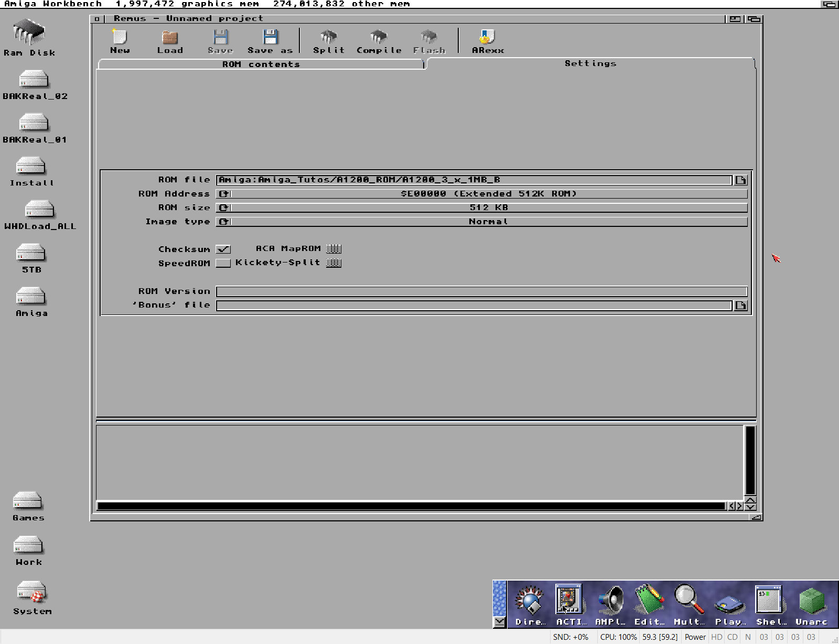Viewport: 839px width, 644px height.
Task: Open the ARexx toolbar icon
Action: (x=488, y=41)
